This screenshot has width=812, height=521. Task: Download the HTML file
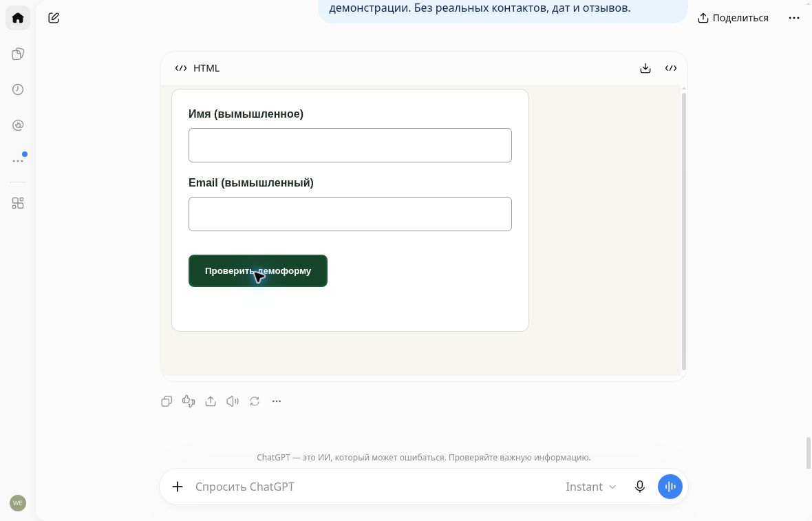[645, 68]
